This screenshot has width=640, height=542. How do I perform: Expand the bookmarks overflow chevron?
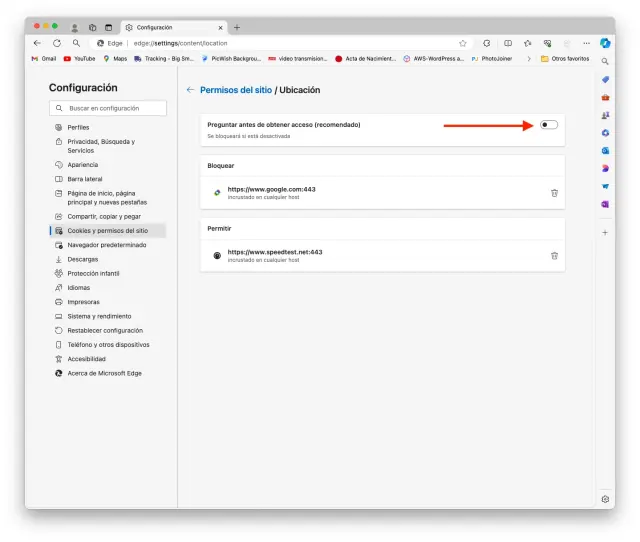pyautogui.click(x=528, y=59)
